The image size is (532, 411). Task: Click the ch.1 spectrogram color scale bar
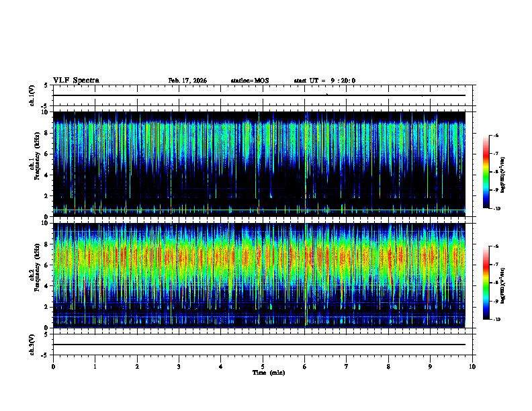tap(486, 172)
